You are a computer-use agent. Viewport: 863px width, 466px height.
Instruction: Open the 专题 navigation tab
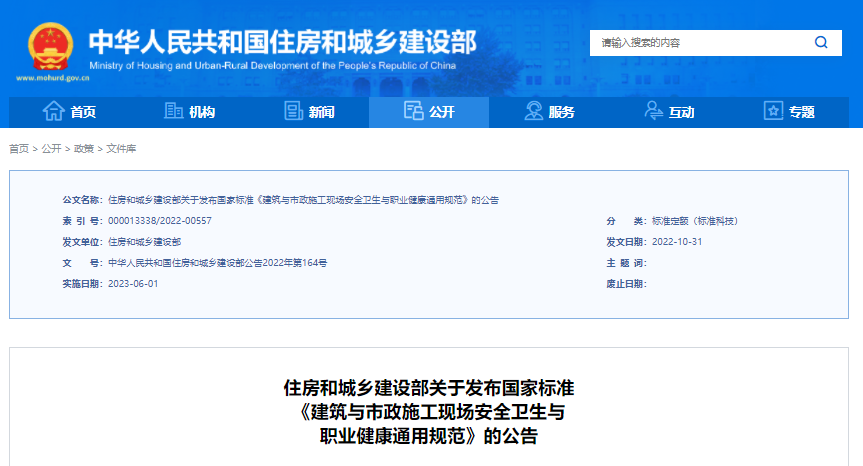click(x=789, y=112)
